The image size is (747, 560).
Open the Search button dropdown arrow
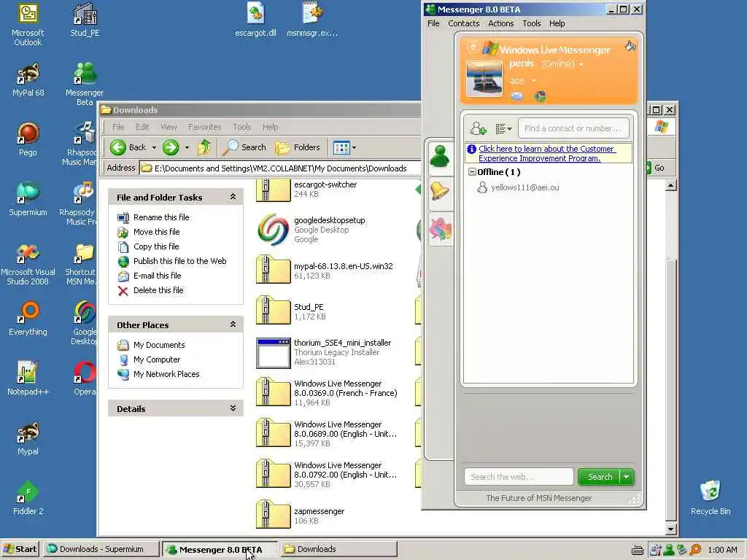click(x=627, y=477)
